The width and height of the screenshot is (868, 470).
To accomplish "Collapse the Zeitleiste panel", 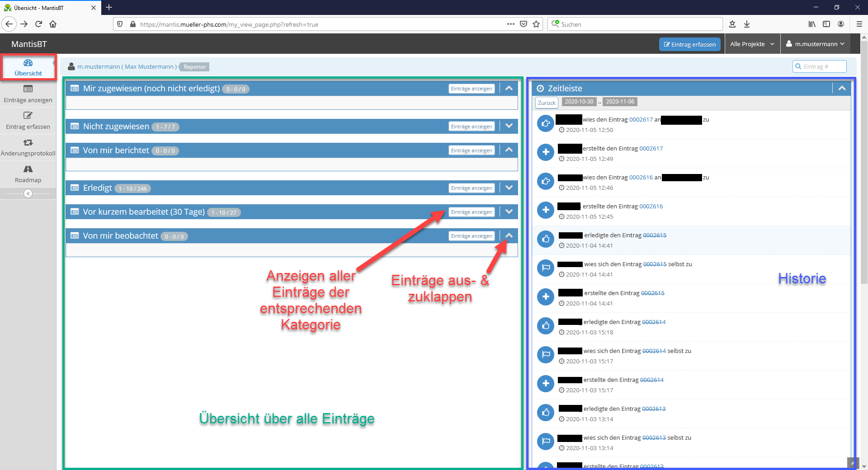I will click(842, 89).
